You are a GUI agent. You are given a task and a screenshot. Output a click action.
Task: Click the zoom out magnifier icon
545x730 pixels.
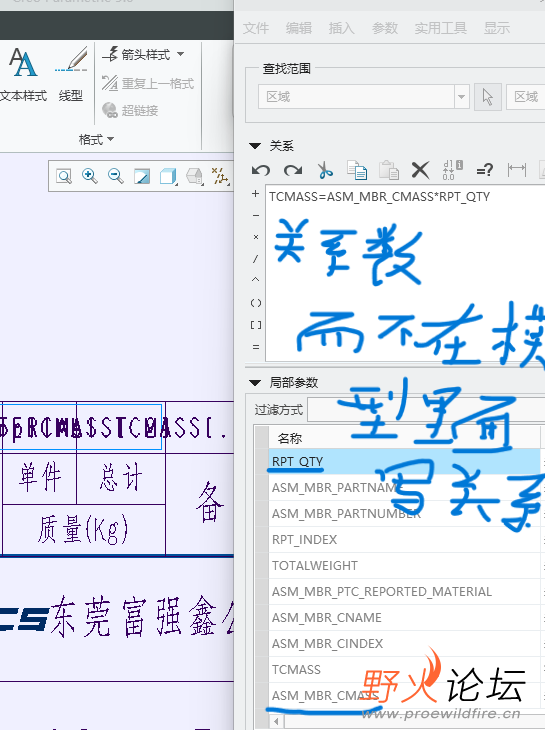(x=116, y=176)
